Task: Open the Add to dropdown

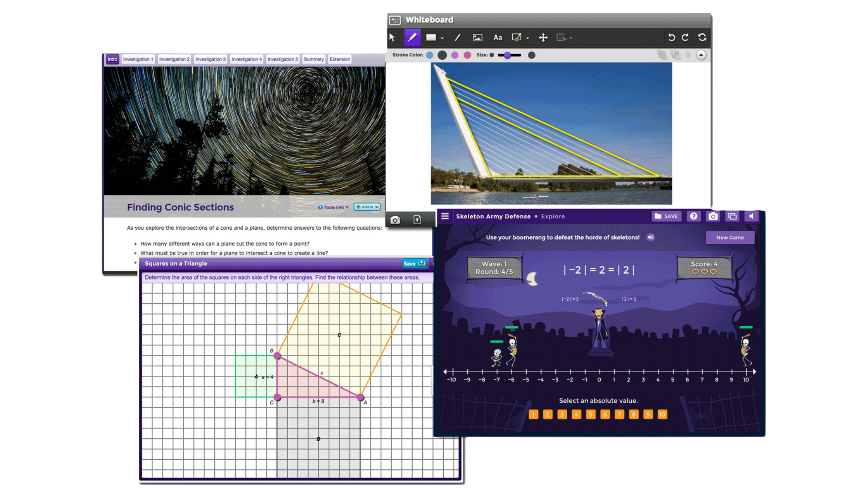Action: (367, 207)
